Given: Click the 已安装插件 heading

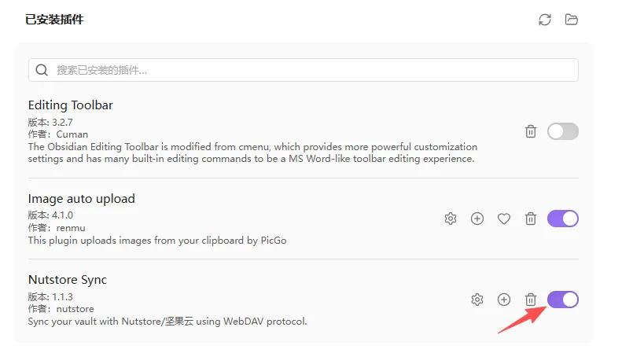Looking at the screenshot, I should point(54,20).
